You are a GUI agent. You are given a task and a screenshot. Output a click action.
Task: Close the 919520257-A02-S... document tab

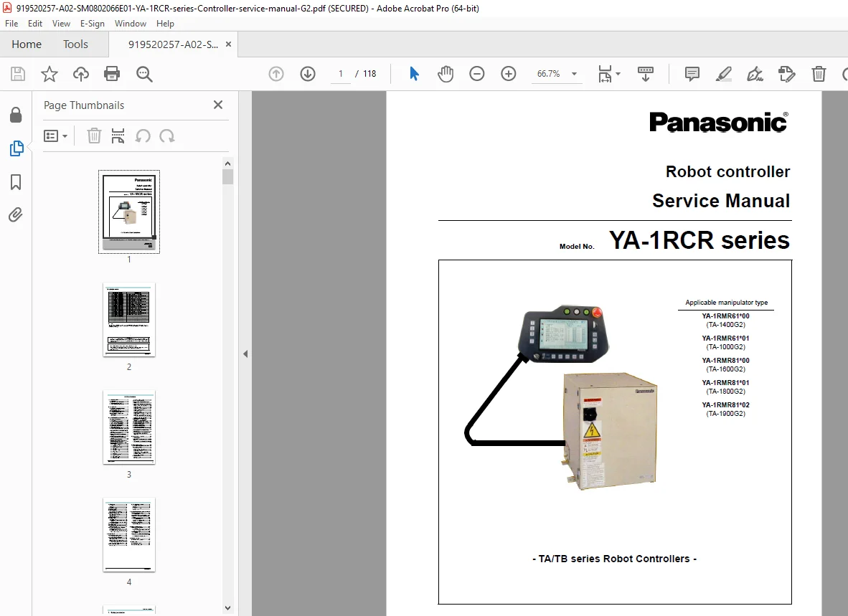click(228, 44)
